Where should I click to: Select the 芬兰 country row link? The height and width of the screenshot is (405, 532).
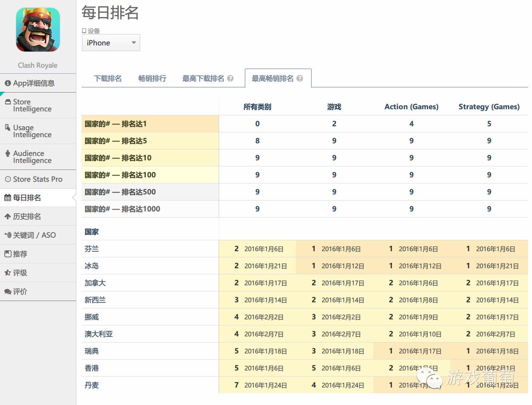coord(92,248)
